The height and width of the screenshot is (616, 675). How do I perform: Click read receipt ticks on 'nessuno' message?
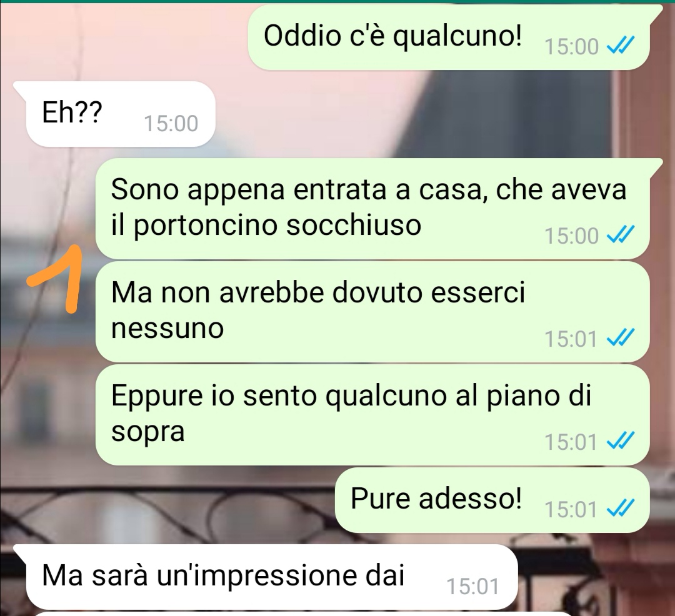coord(621,339)
